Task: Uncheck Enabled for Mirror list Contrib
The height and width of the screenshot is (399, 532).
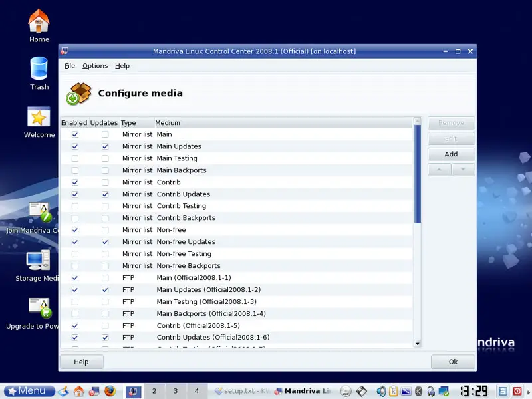Action: click(x=75, y=182)
